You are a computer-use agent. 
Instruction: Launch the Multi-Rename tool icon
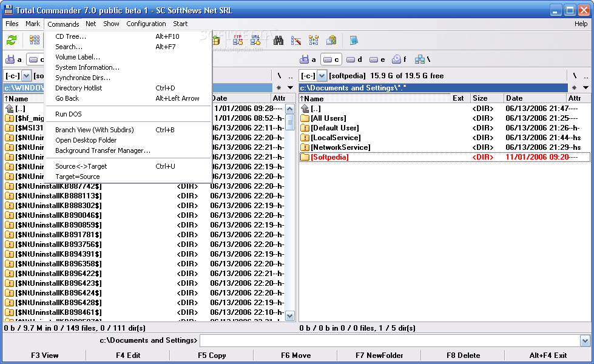(297, 40)
